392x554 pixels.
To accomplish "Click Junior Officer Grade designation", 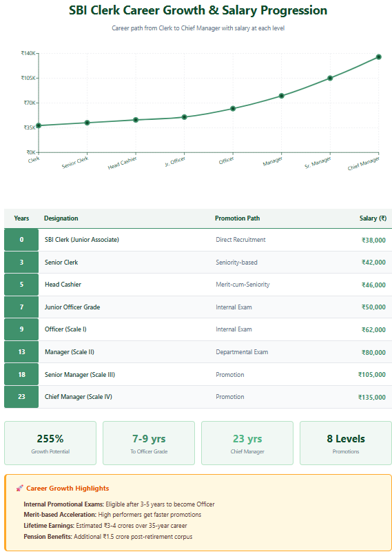I will (72, 307).
